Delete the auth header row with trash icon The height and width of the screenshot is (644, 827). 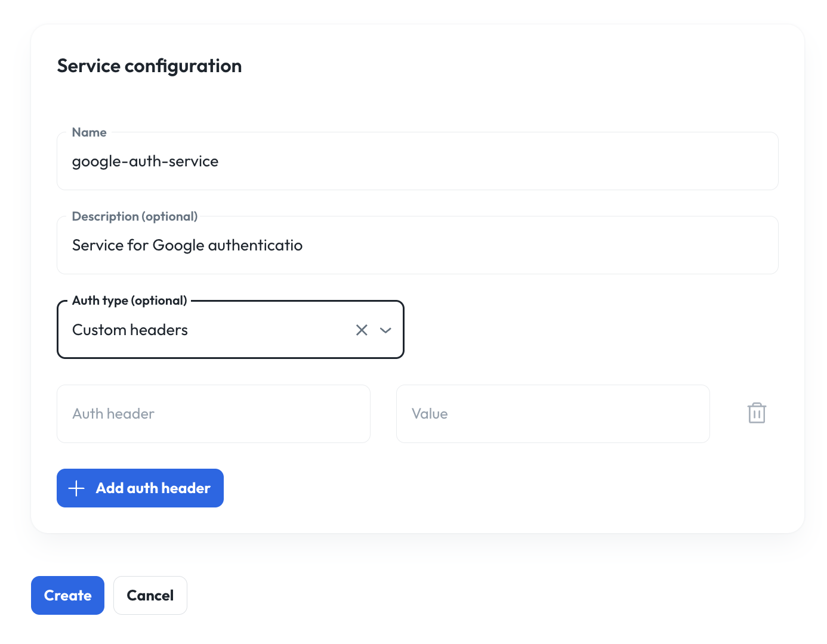click(x=757, y=413)
